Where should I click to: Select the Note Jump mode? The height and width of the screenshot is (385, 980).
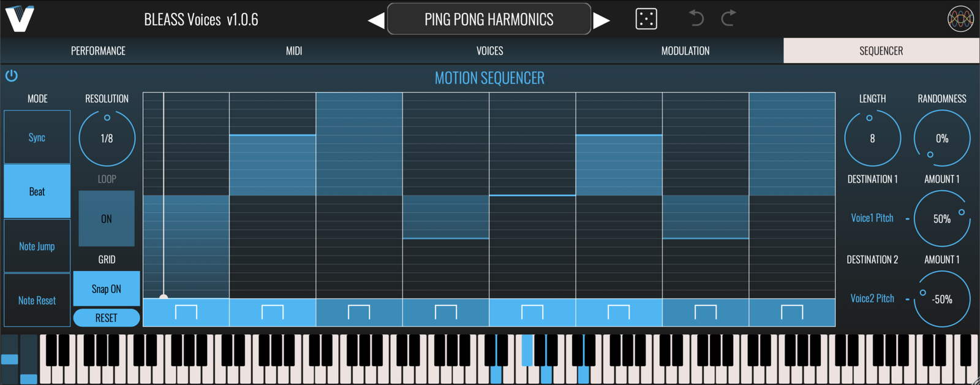click(x=37, y=246)
